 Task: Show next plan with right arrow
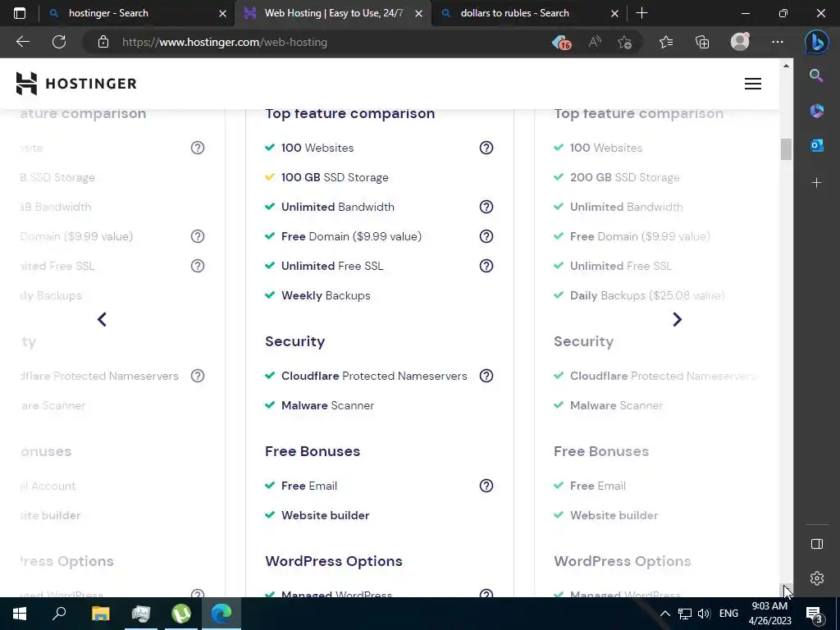point(677,319)
